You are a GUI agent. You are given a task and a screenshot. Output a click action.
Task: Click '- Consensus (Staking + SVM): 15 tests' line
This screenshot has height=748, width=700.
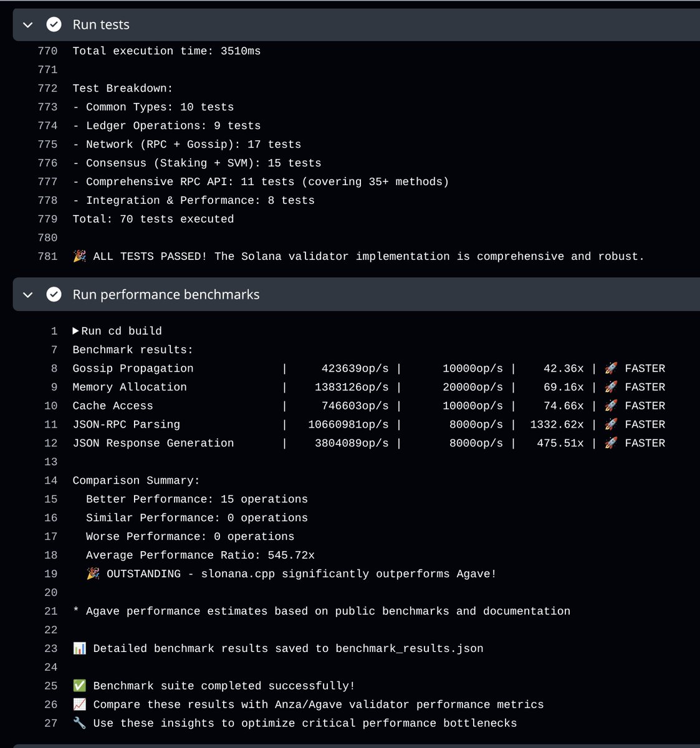(197, 163)
